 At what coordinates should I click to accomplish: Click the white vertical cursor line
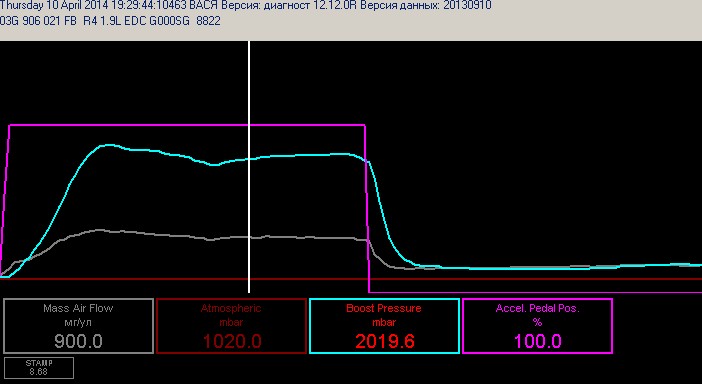tap(249, 166)
